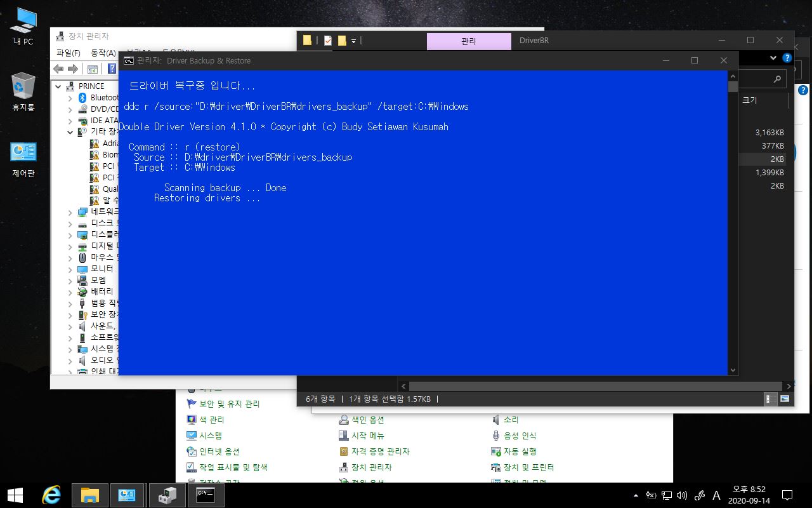Click the Windows Start button
This screenshot has height=508, width=812.
(15, 495)
